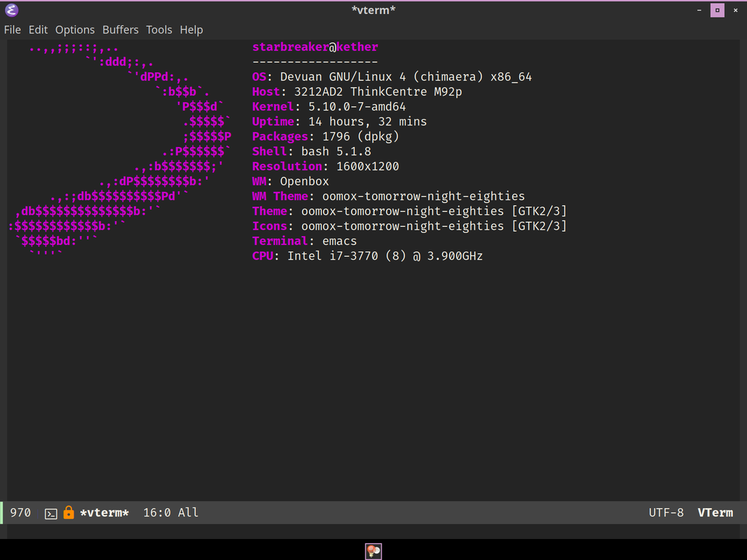Click the Resolution 1600x1200 line
This screenshot has width=747, height=560.
click(x=326, y=166)
